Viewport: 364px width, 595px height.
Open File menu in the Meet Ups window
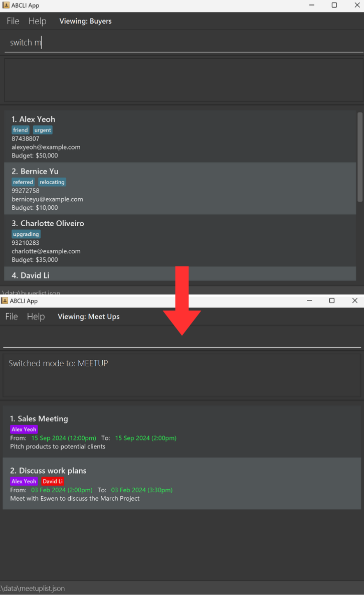point(12,317)
